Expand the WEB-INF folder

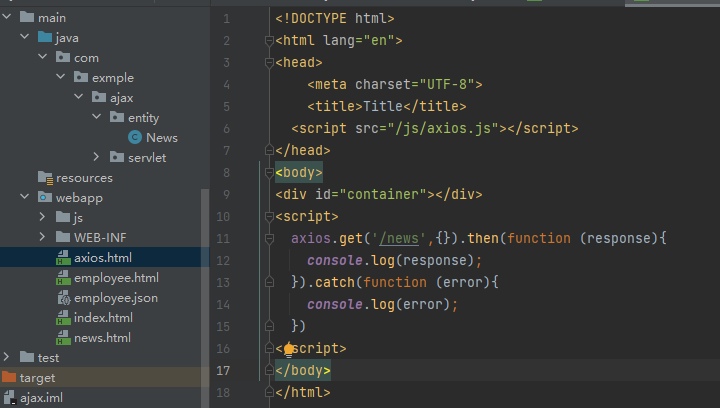42,238
